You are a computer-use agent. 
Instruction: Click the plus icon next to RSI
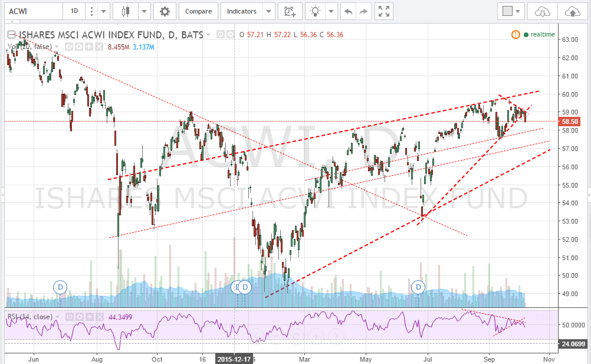pos(89,317)
